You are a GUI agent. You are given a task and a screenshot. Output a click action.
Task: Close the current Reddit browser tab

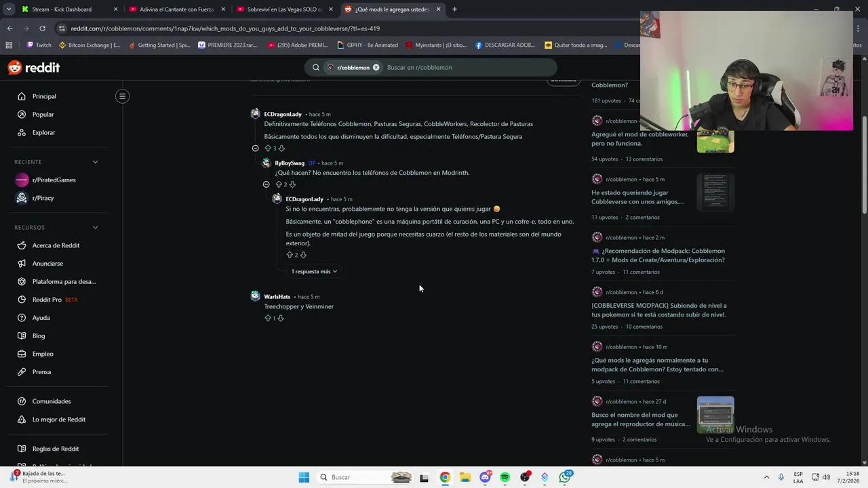(439, 9)
